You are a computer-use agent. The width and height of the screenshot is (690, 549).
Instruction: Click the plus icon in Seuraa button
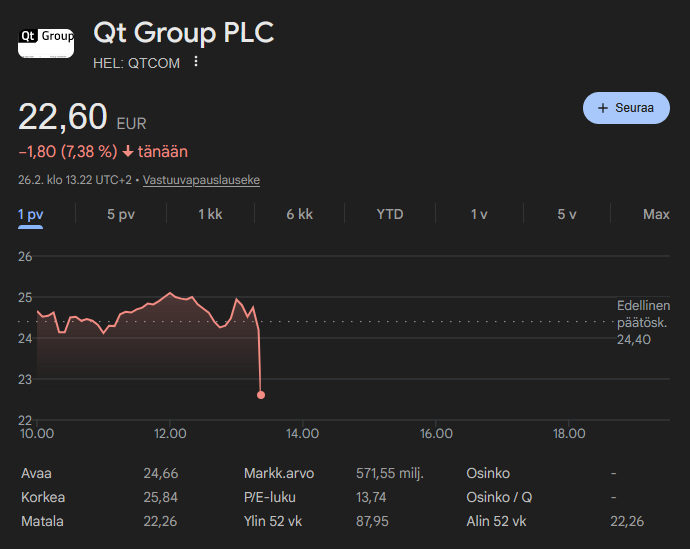(603, 108)
